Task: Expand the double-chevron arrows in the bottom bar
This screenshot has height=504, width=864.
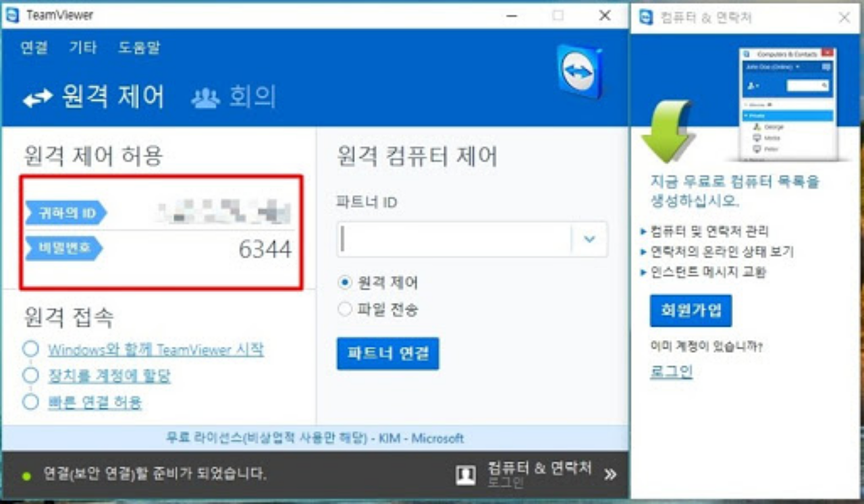Action: coord(610,474)
